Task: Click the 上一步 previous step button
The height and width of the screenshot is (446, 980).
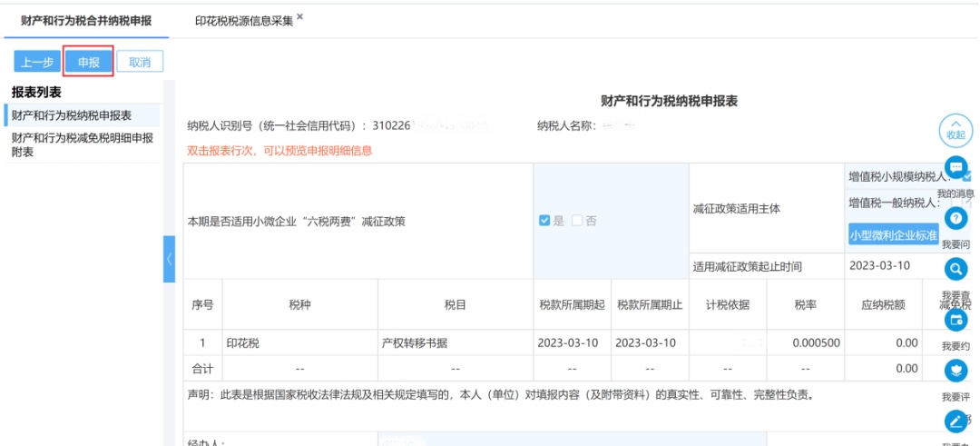Action: [37, 62]
